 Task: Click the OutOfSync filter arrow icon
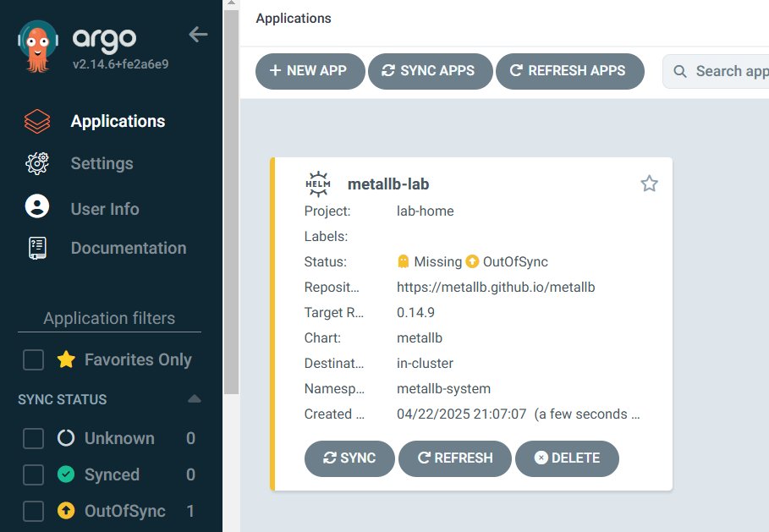coord(66,510)
